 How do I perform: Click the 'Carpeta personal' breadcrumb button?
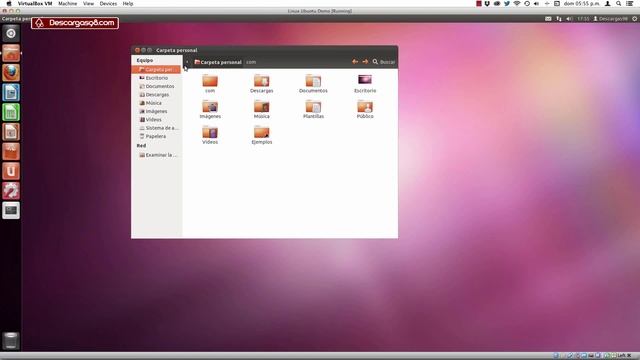tap(218, 62)
